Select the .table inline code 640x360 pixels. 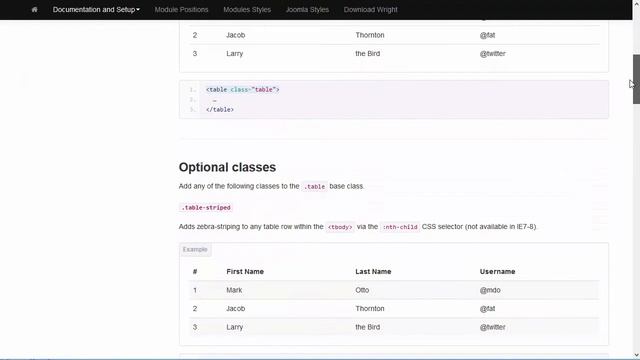point(315,187)
